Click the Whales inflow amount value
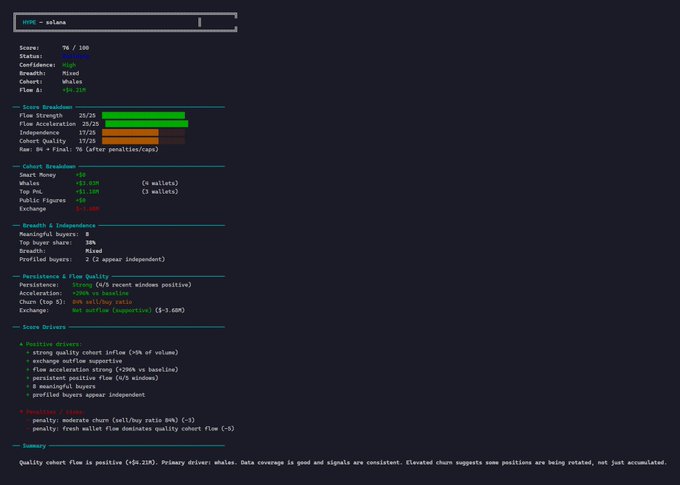The height and width of the screenshot is (485, 680). point(87,183)
